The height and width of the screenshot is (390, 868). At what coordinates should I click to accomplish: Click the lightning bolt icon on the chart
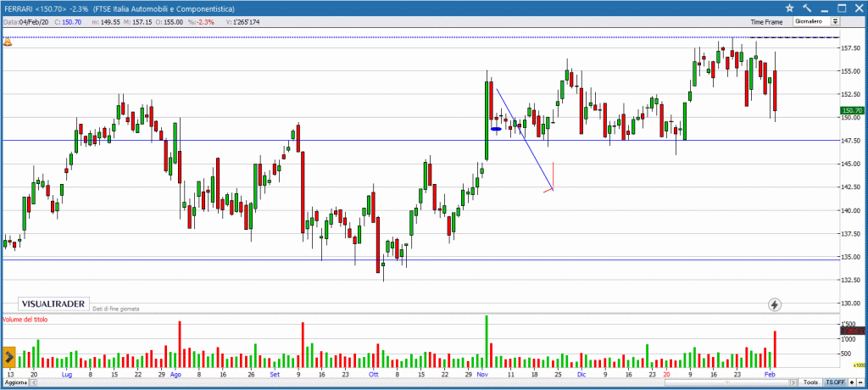point(775,304)
